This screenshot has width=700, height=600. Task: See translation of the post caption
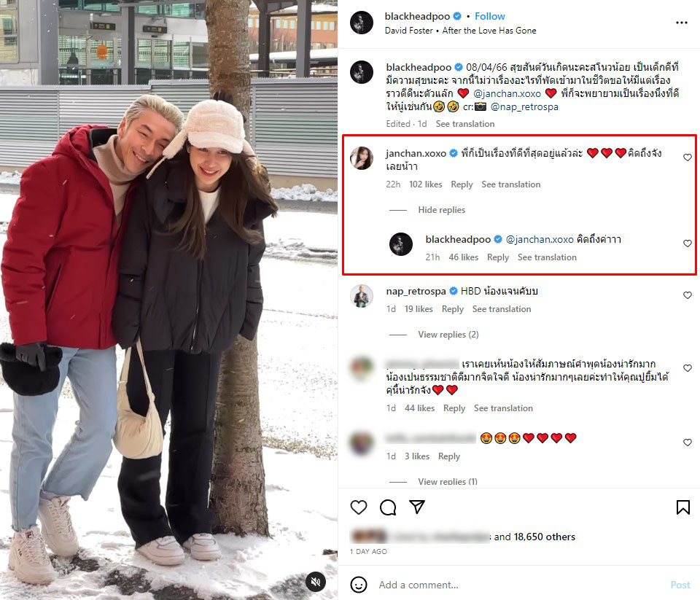tap(465, 124)
